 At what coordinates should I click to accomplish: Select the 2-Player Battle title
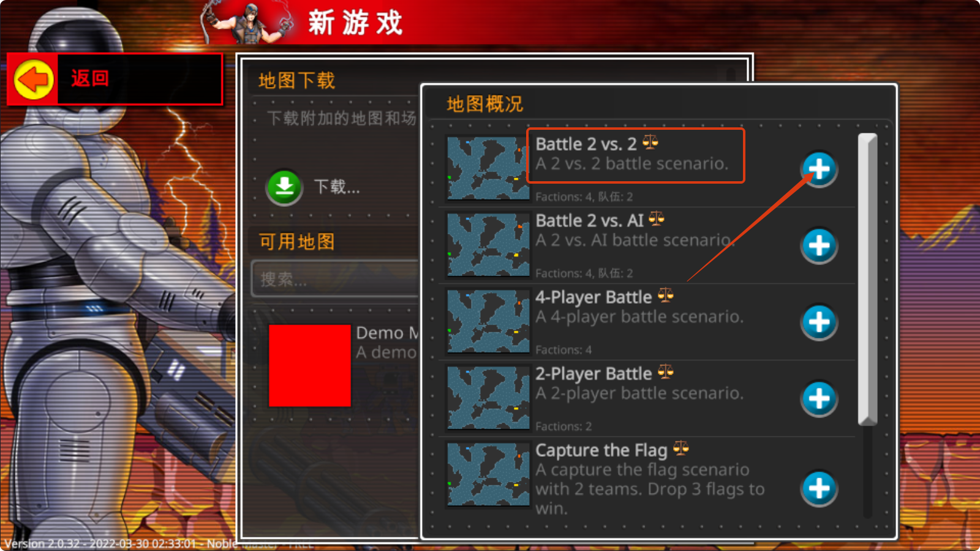pyautogui.click(x=594, y=373)
